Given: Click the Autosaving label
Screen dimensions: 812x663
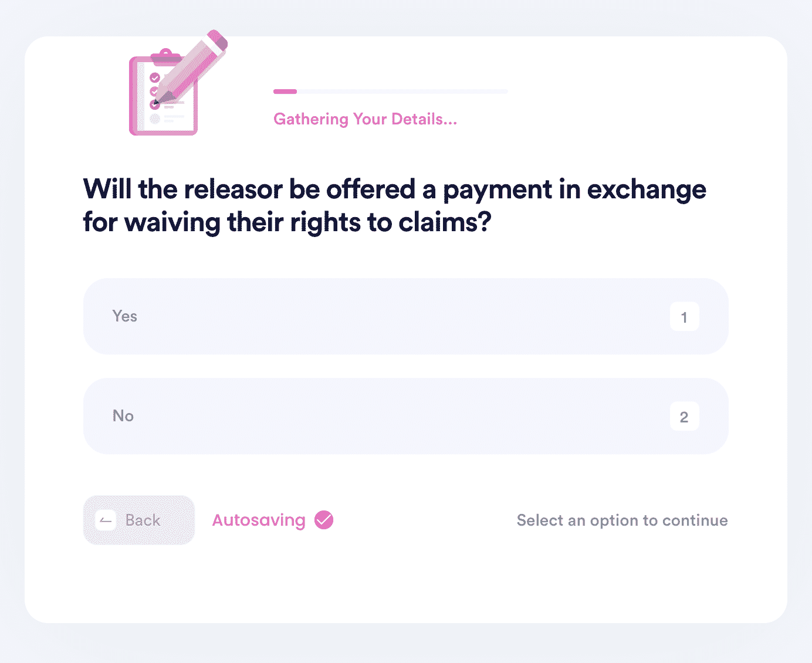Looking at the screenshot, I should [x=259, y=520].
